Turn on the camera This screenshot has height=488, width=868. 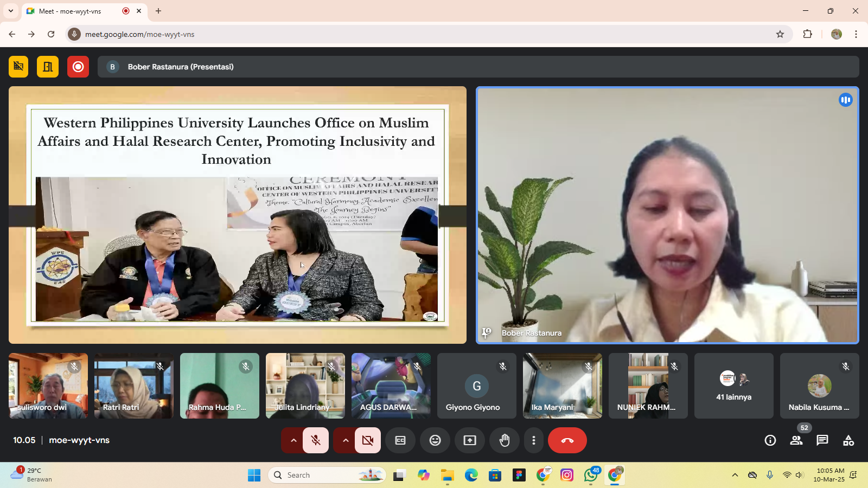(368, 440)
